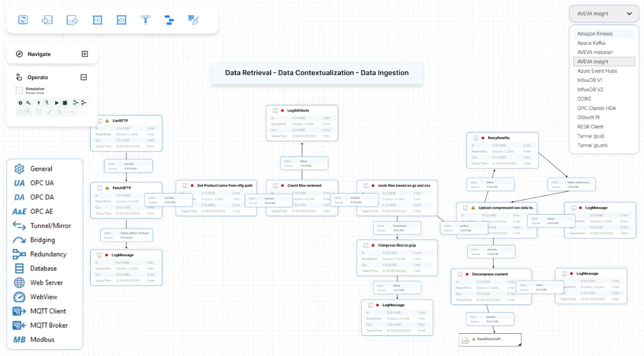Click the lightning bolt Enable icon
Image resolution: width=644 pixels, height=356 pixels.
coord(39,103)
